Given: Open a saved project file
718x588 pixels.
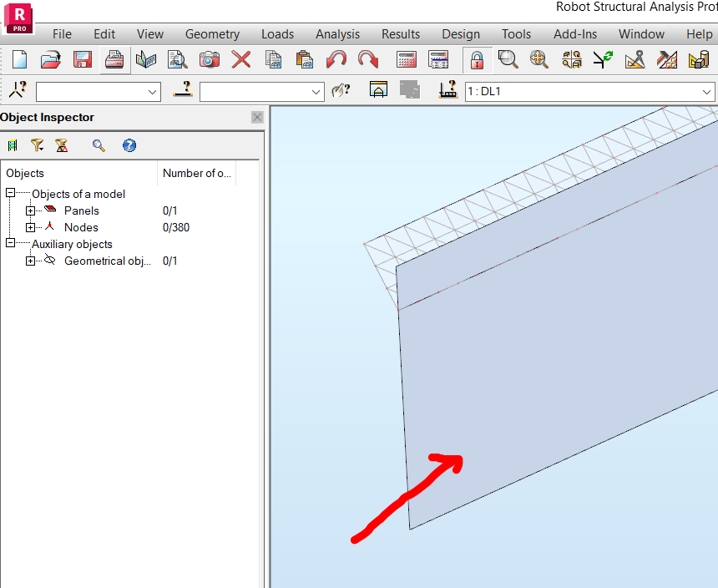Looking at the screenshot, I should tap(50, 59).
